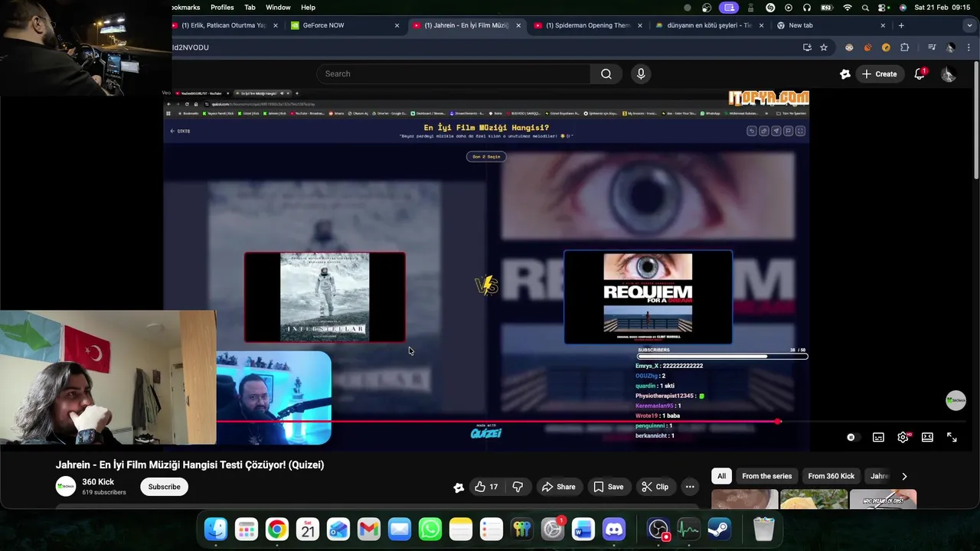Image resolution: width=980 pixels, height=551 pixels.
Task: Open the Chrome extensions puzzle icon
Action: click(904, 47)
